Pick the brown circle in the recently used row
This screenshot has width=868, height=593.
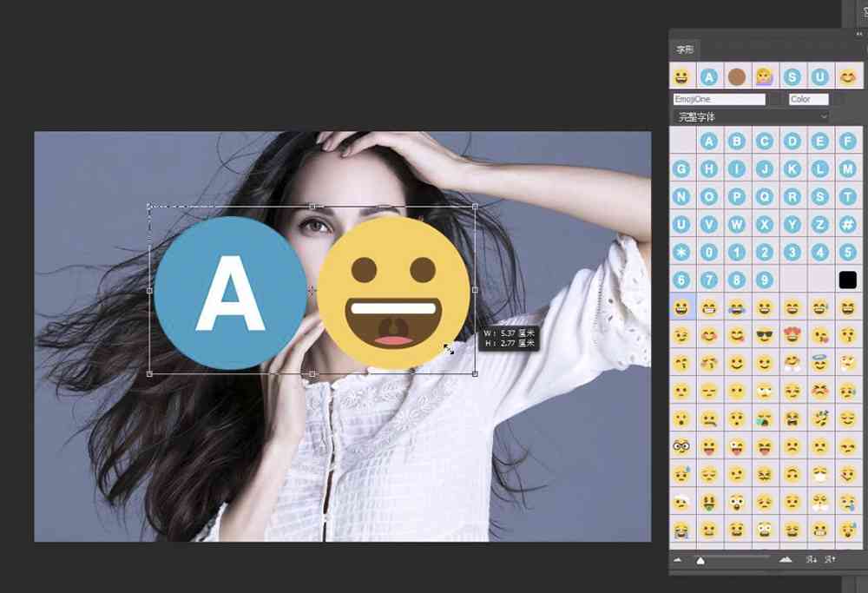pos(737,76)
